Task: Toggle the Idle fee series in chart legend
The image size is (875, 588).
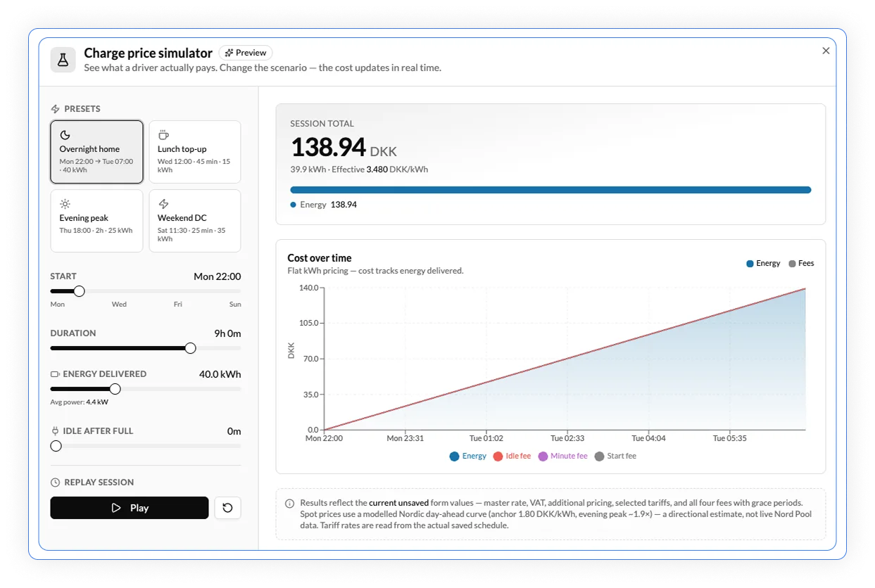Action: point(512,456)
